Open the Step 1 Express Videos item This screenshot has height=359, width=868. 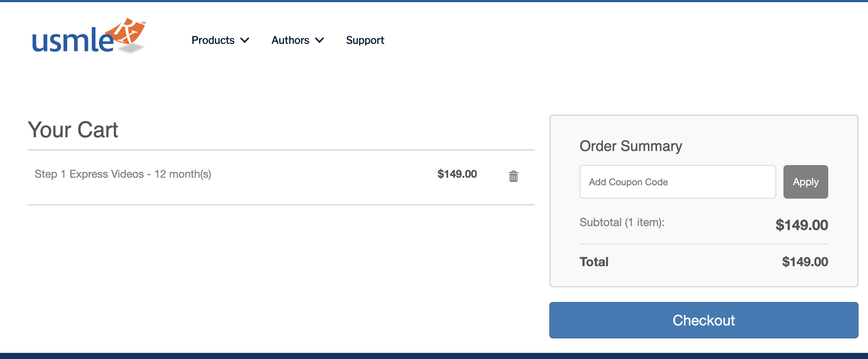pyautogui.click(x=123, y=174)
